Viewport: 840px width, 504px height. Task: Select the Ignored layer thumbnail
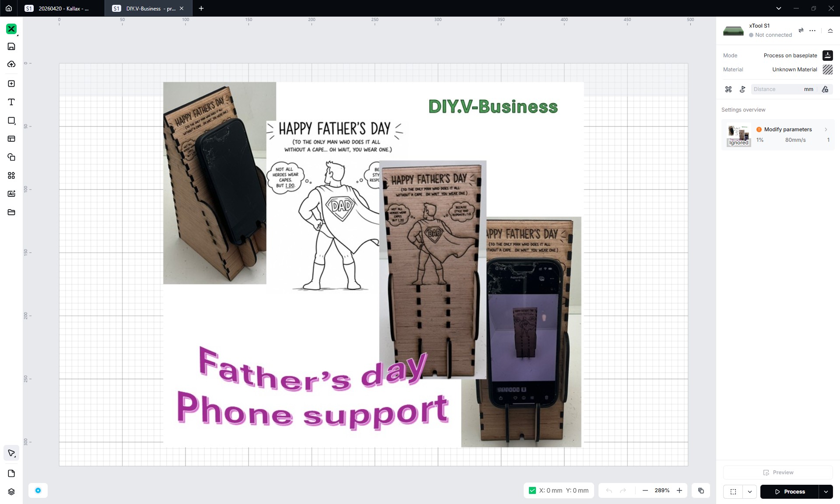point(738,135)
